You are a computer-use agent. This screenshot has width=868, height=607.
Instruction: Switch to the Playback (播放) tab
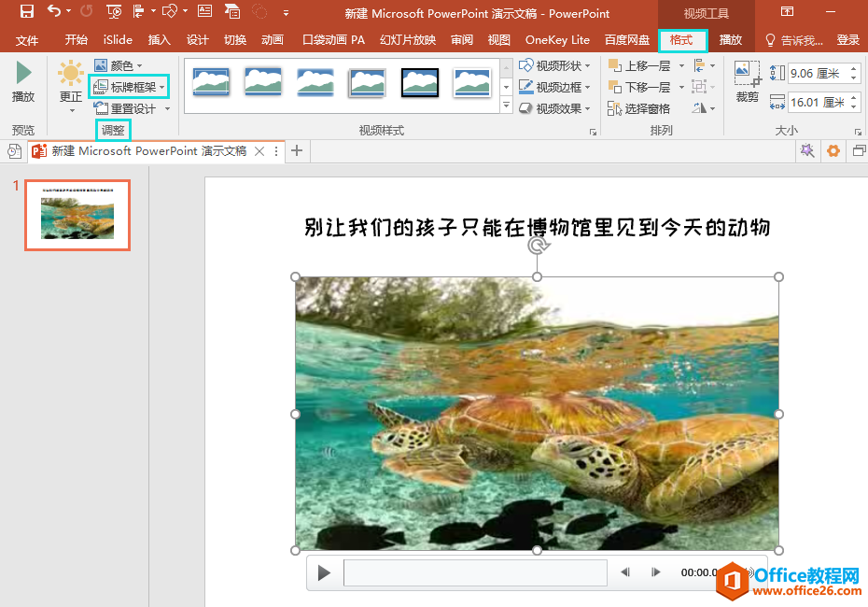[730, 40]
